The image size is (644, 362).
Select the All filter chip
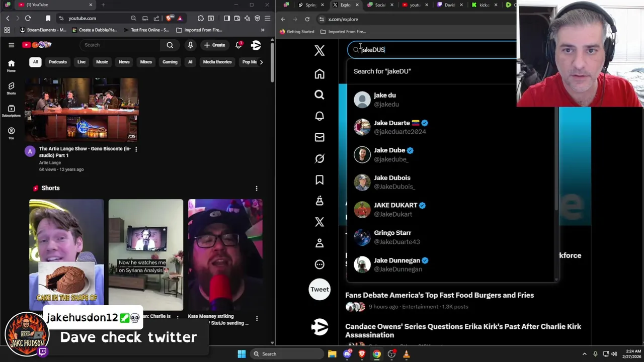point(35,62)
